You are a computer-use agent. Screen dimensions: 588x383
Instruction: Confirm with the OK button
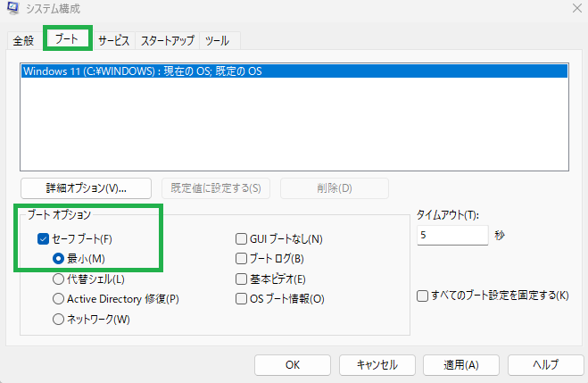(293, 365)
